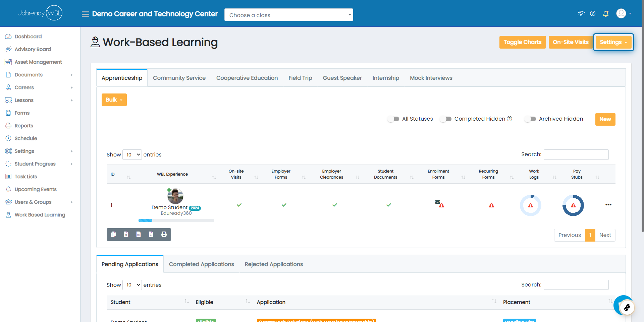Expand the Documents sidebar menu
The height and width of the screenshot is (322, 644).
click(39, 75)
